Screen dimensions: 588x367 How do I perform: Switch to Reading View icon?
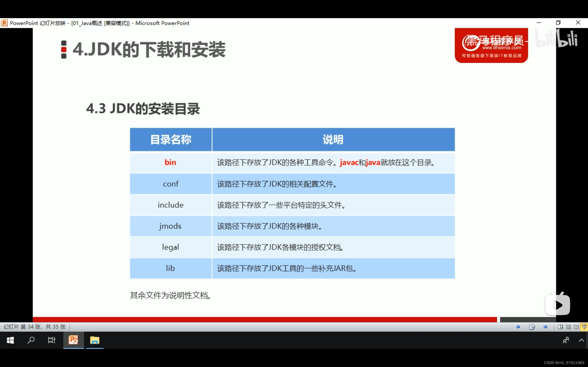point(576,327)
